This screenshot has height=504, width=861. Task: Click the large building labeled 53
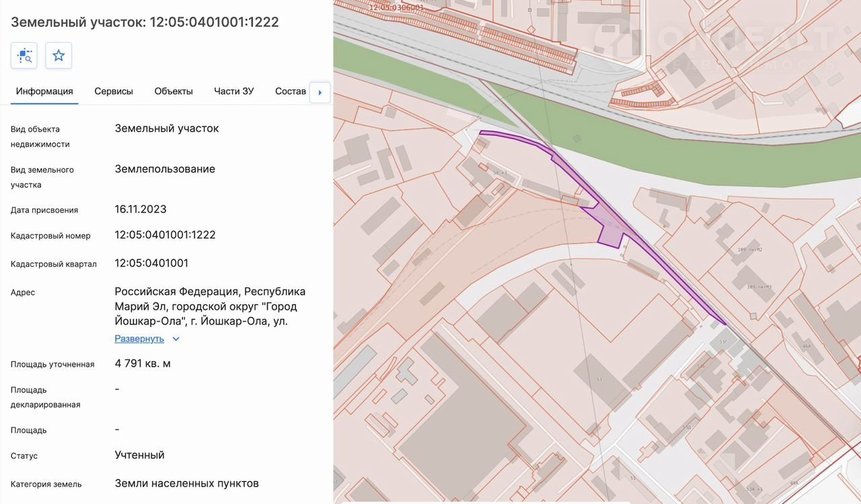point(598,380)
